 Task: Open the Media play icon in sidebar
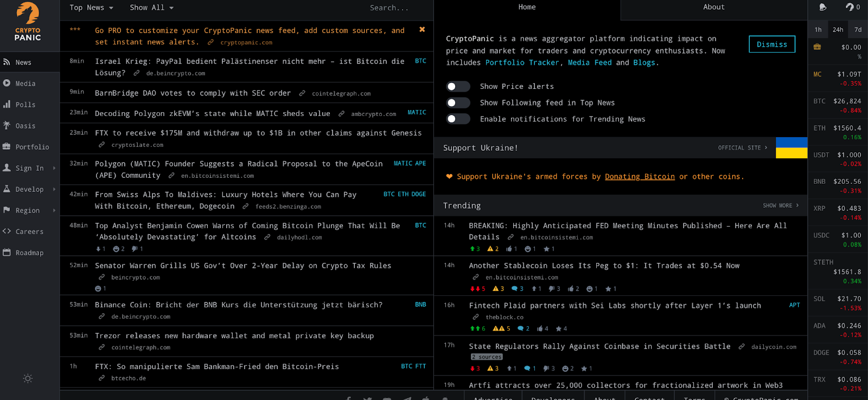tap(7, 83)
